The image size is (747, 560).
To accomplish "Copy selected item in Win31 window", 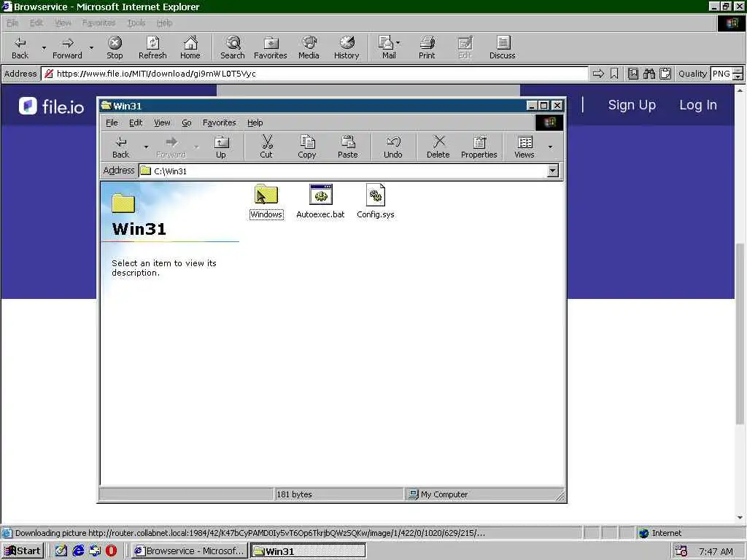I will click(307, 147).
